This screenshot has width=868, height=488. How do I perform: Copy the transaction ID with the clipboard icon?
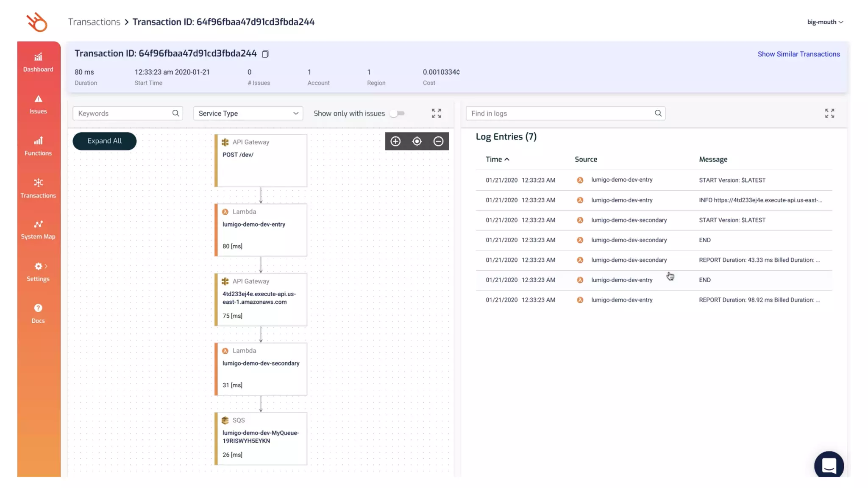click(x=265, y=54)
